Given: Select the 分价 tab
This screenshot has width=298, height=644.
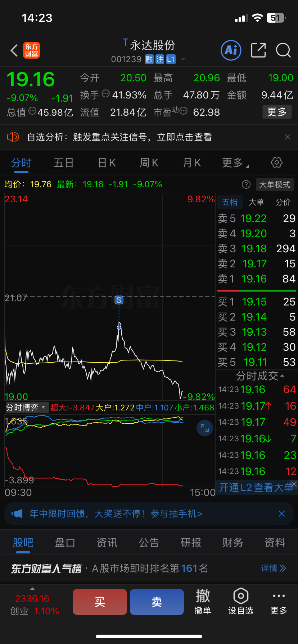Looking at the screenshot, I should pyautogui.click(x=283, y=202).
